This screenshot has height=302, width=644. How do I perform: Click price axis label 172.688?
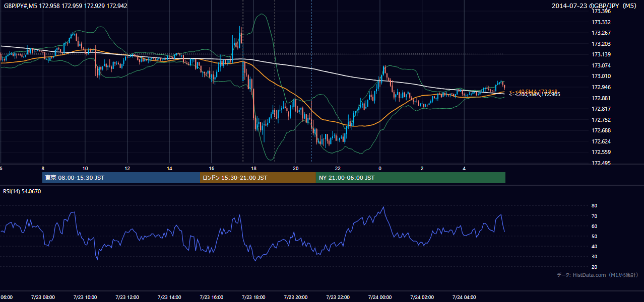(x=601, y=130)
